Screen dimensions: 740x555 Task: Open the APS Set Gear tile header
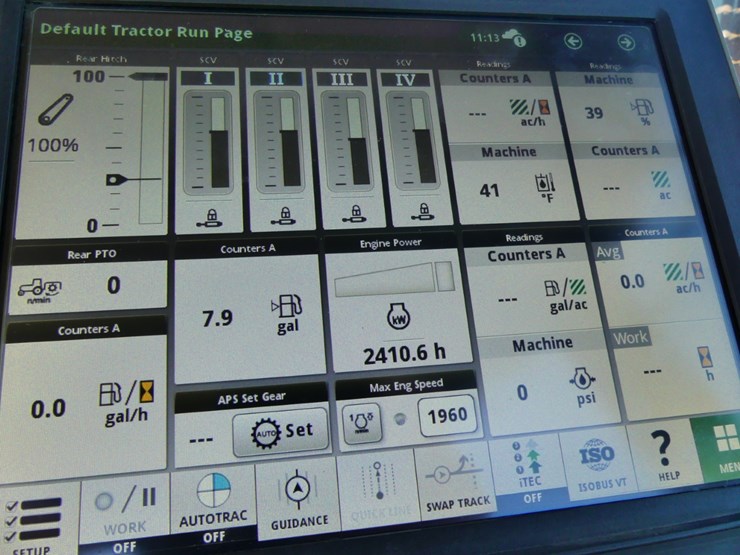point(252,398)
